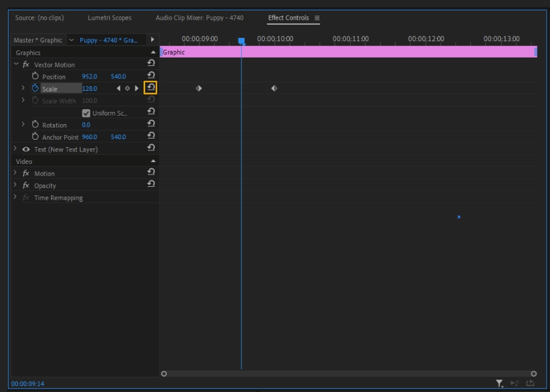Click the Rotation value 0.0
This screenshot has width=550, height=392.
pyautogui.click(x=86, y=125)
